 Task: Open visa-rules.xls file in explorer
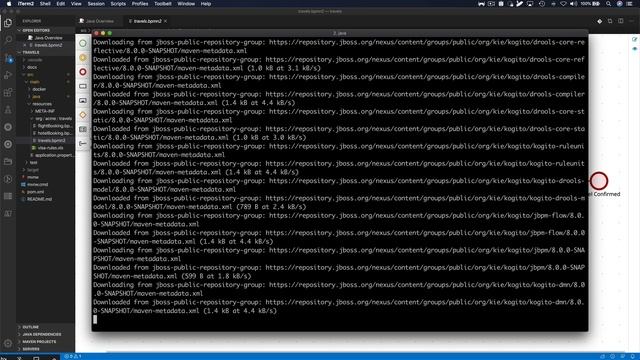point(45,148)
